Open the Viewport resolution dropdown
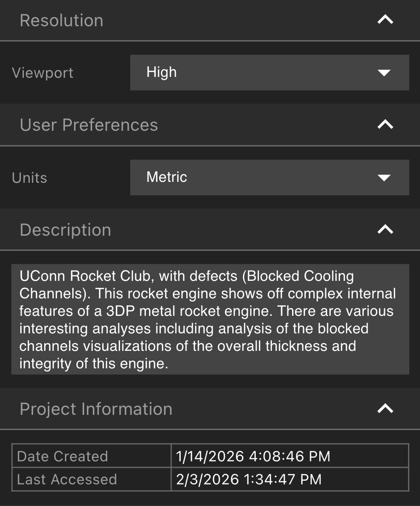The image size is (420, 506). pyautogui.click(x=270, y=72)
